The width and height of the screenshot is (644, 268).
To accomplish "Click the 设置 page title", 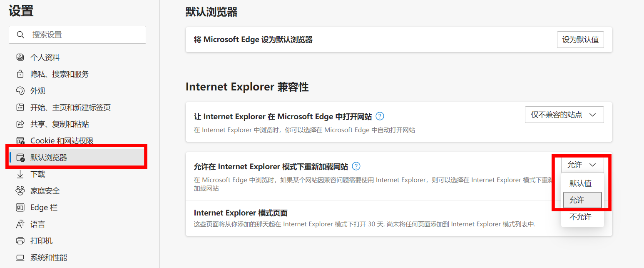I will click(21, 11).
